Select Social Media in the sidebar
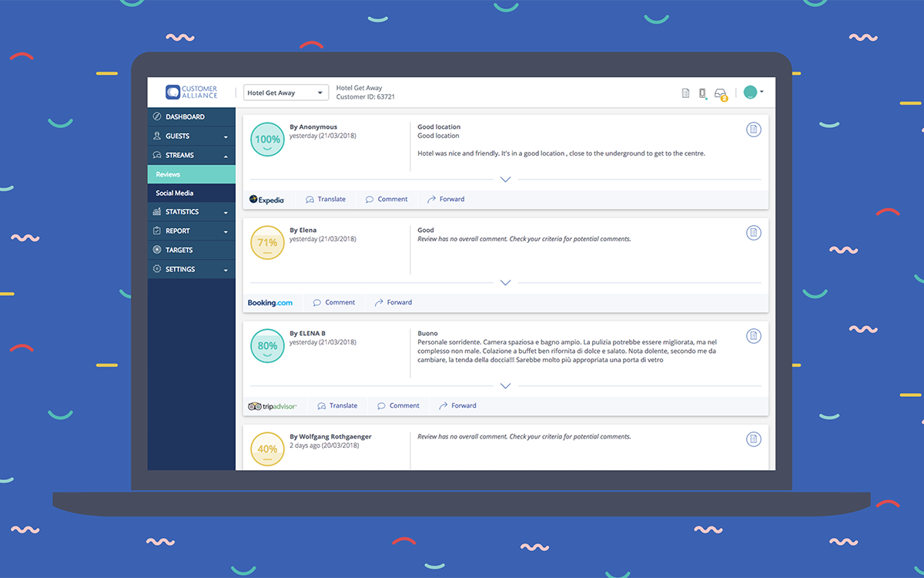Viewport: 924px width, 578px height. (x=175, y=193)
